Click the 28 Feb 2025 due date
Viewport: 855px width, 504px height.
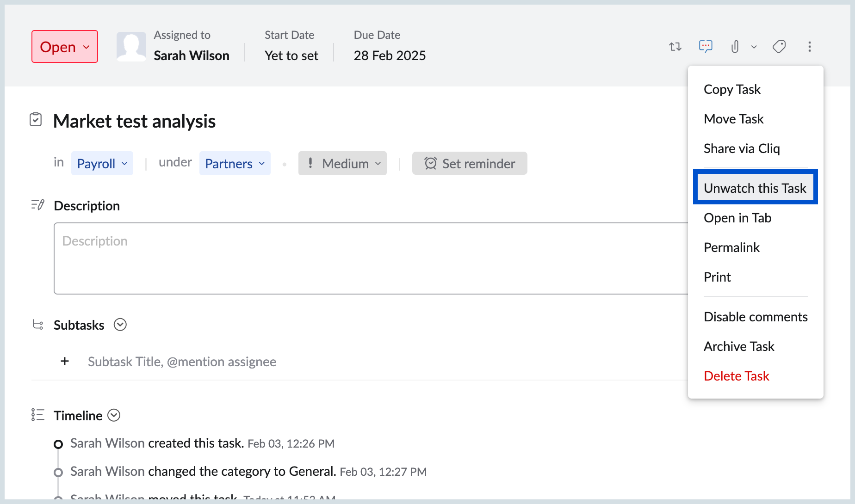point(390,55)
